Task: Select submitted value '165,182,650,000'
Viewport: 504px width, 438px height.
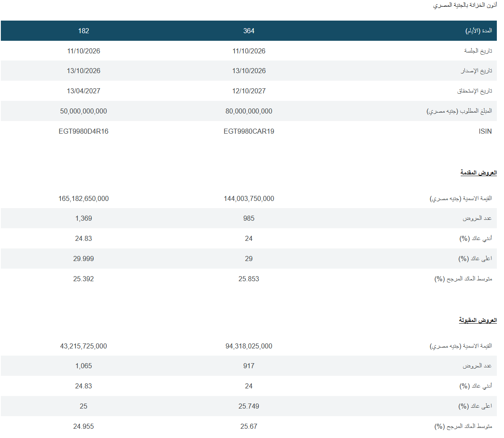Action: pyautogui.click(x=84, y=198)
